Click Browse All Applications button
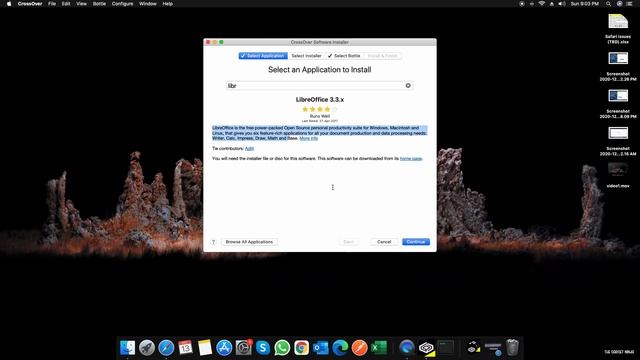The height and width of the screenshot is (360, 640). click(249, 242)
